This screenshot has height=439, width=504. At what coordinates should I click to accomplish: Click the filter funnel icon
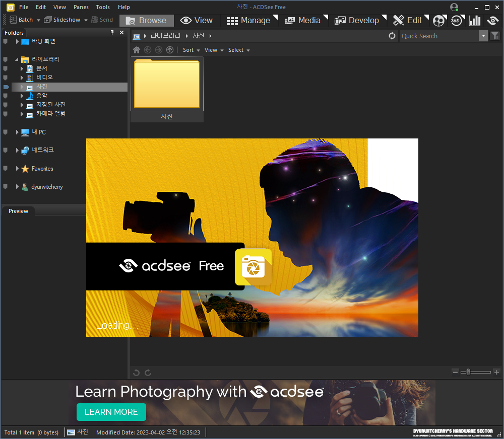click(x=495, y=36)
